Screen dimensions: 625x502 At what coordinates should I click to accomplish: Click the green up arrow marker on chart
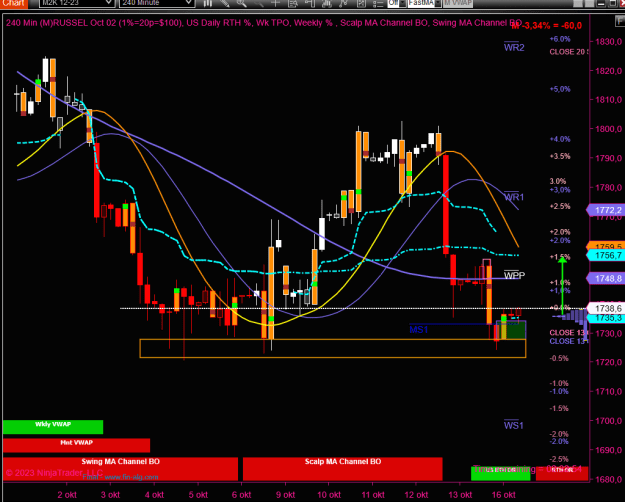pos(562,285)
